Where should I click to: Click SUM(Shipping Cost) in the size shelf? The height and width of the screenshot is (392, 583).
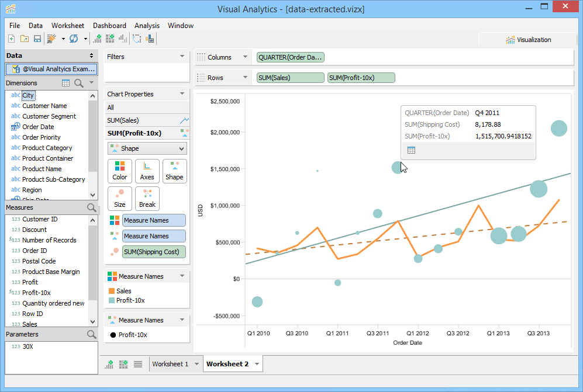click(x=153, y=251)
